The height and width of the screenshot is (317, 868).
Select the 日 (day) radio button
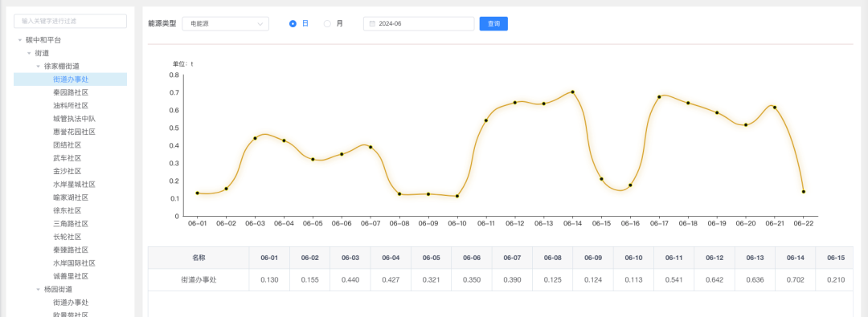(293, 24)
